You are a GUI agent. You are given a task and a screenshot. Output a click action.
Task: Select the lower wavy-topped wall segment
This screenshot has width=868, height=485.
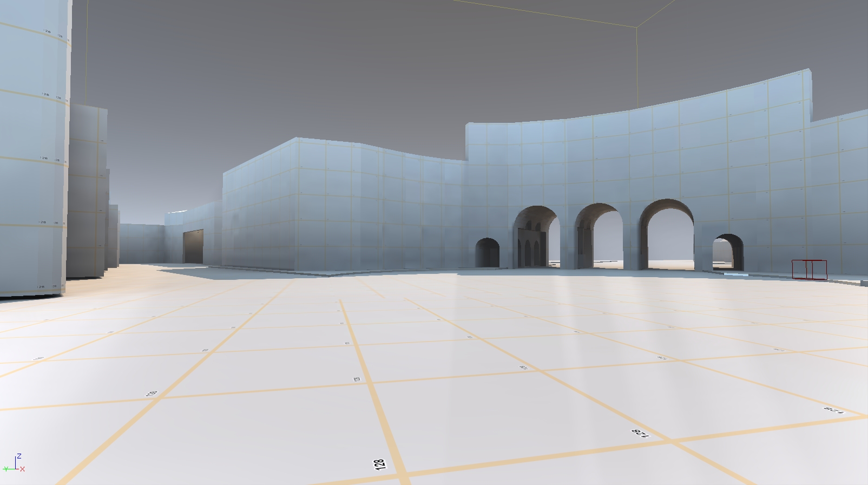coord(352,206)
